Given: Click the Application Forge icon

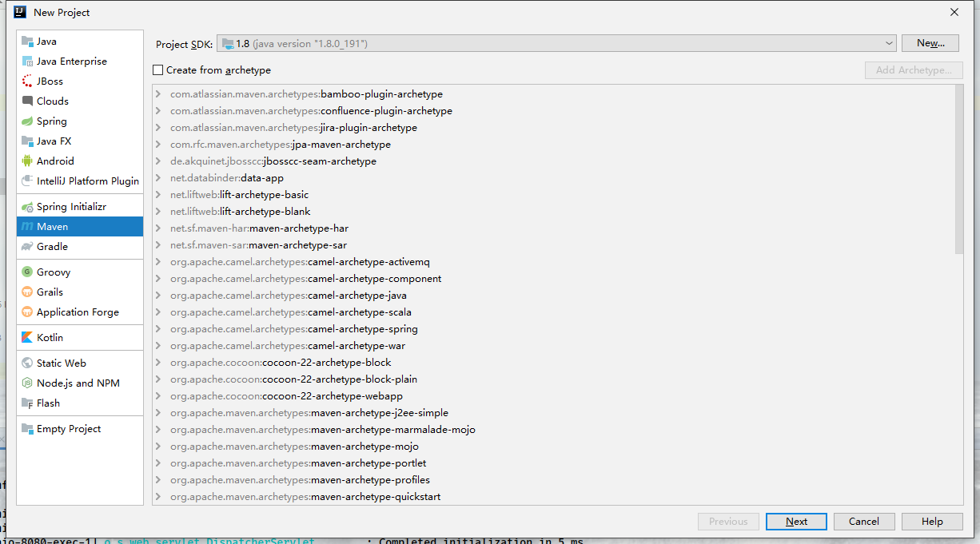Looking at the screenshot, I should click(x=27, y=312).
